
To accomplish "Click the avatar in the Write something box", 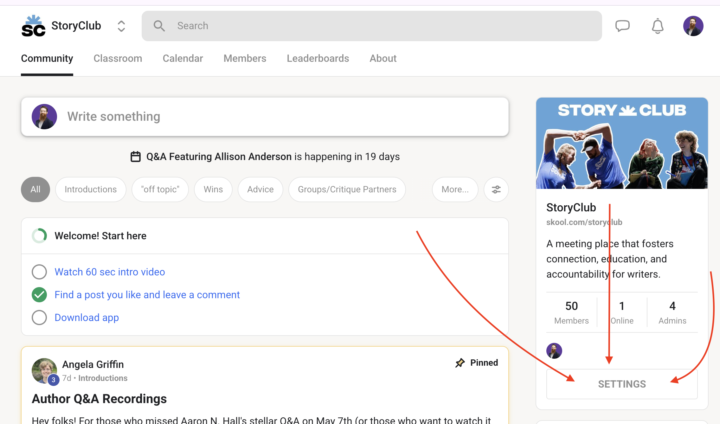I will (44, 117).
